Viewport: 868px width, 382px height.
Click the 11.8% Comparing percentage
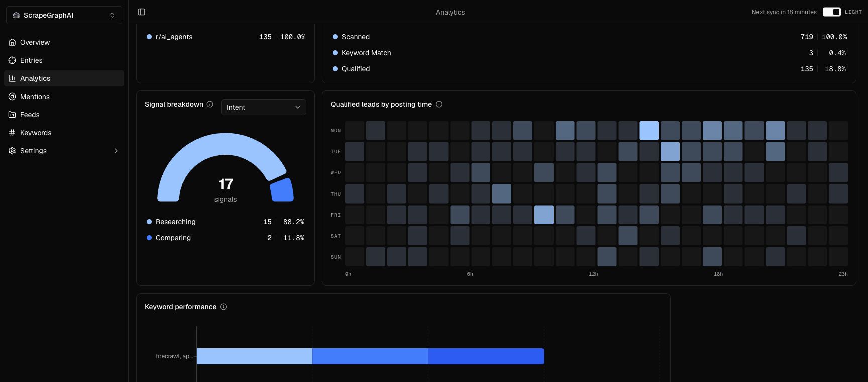coord(294,238)
